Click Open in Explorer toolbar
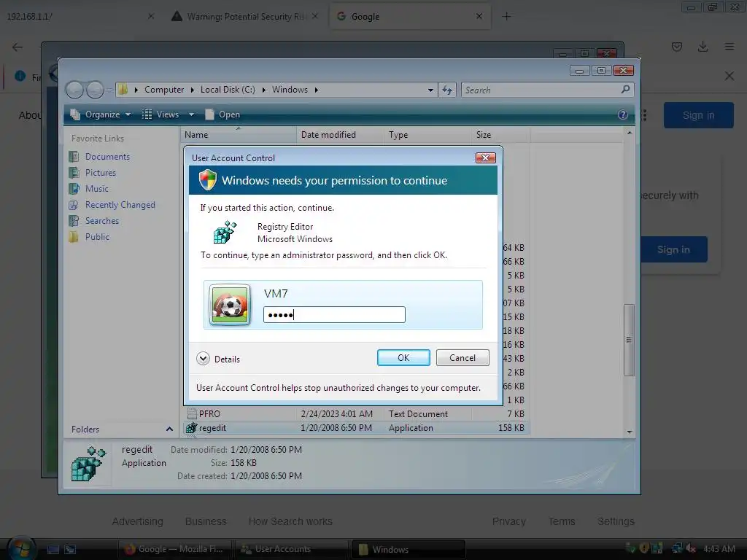The image size is (747, 560). point(222,114)
